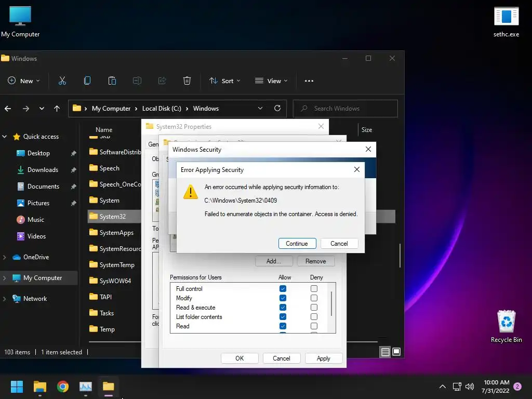Go forward with the right arrow
The width and height of the screenshot is (532, 399).
(26, 109)
